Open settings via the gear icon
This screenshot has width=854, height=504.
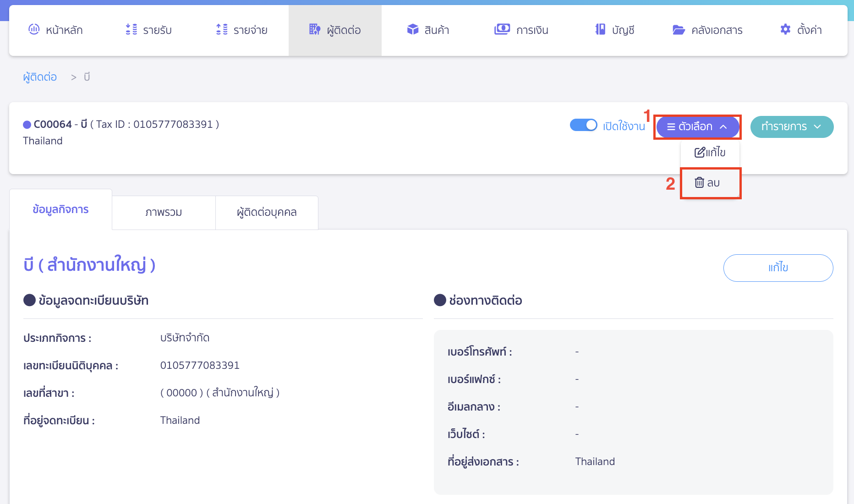(785, 29)
